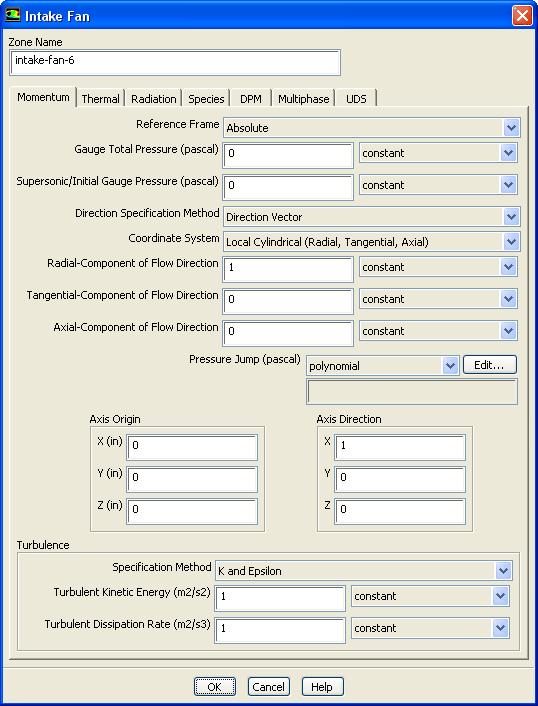Click Axis Origin Y (in) field

(x=192, y=479)
